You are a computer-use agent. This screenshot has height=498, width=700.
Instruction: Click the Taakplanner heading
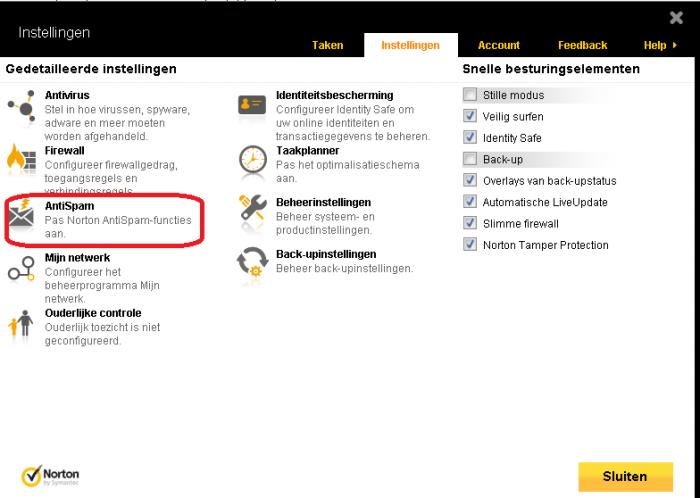click(307, 150)
